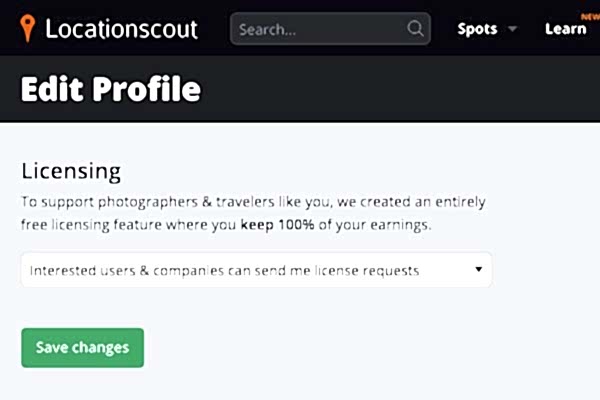Open the Learn navigation menu
The height and width of the screenshot is (400, 600).
(x=566, y=29)
